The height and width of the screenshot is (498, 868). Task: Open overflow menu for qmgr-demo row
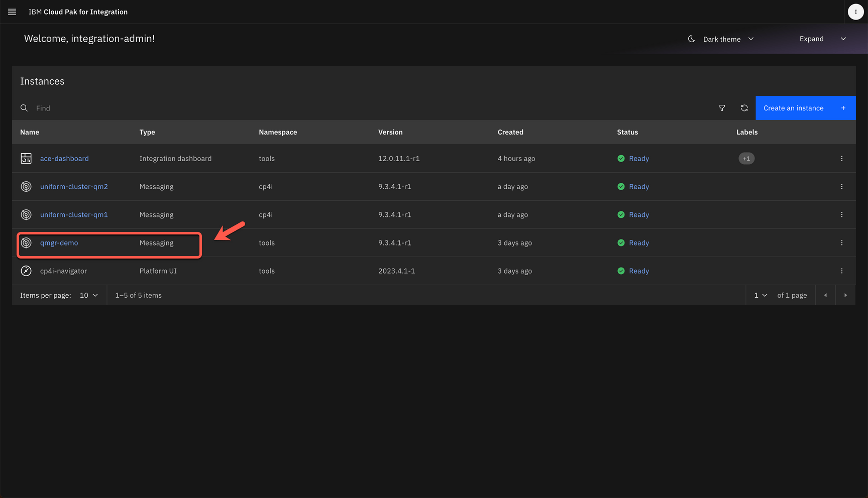coord(842,243)
